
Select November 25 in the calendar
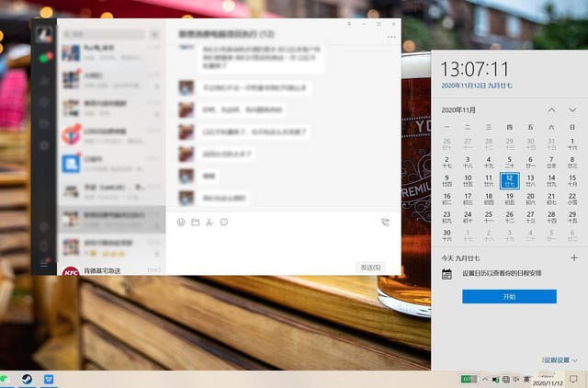click(488, 217)
